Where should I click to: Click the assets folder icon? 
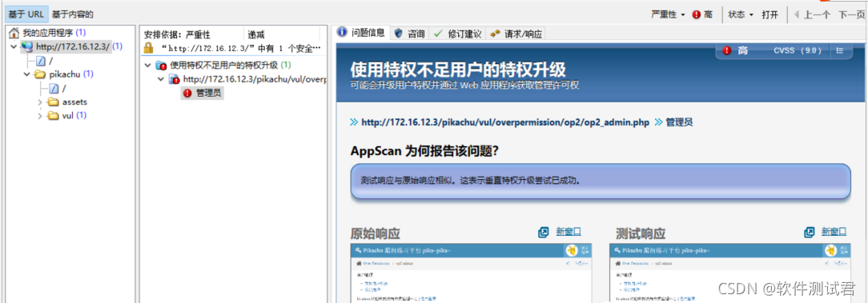53,102
